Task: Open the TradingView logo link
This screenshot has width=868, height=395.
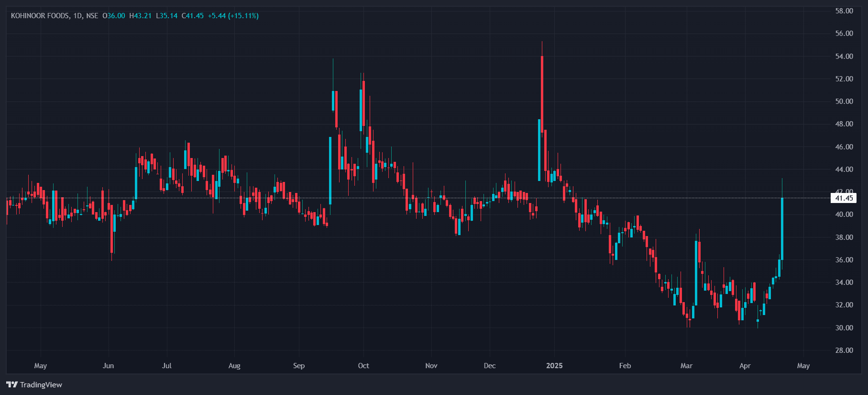Action: pos(34,384)
